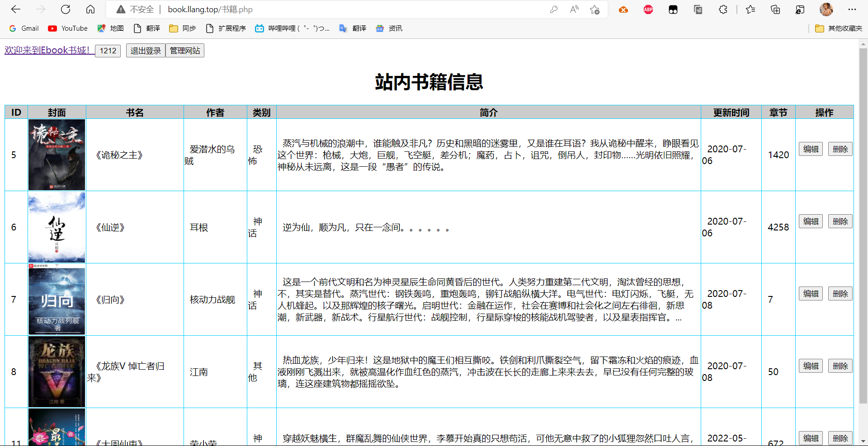Click the 站内书籍信息 heading
868x446 pixels.
pos(429,82)
